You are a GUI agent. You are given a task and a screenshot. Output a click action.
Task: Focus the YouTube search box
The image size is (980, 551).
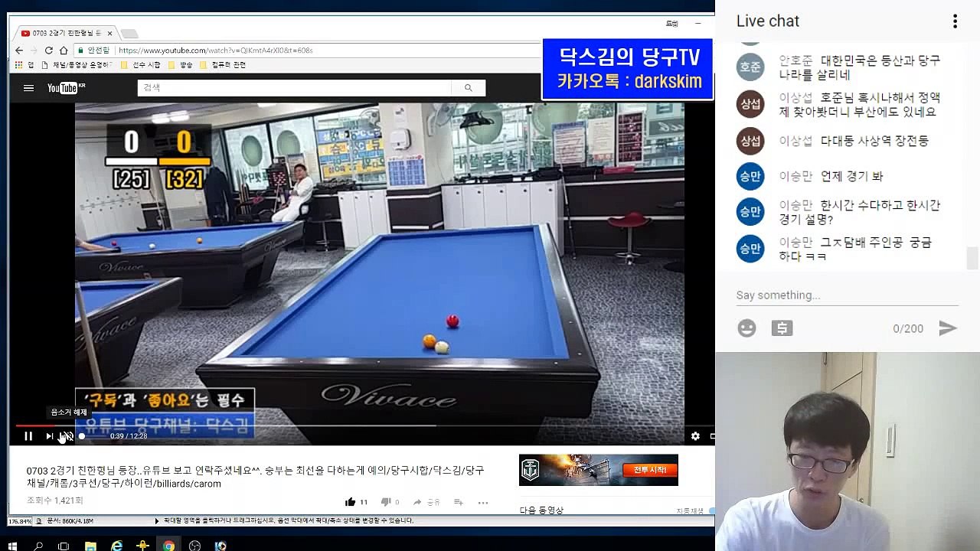(x=295, y=88)
